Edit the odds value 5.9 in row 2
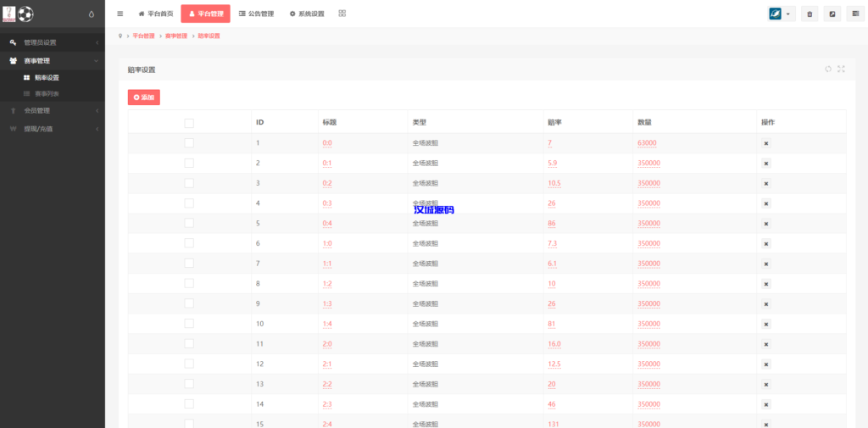The height and width of the screenshot is (428, 868). click(x=554, y=164)
